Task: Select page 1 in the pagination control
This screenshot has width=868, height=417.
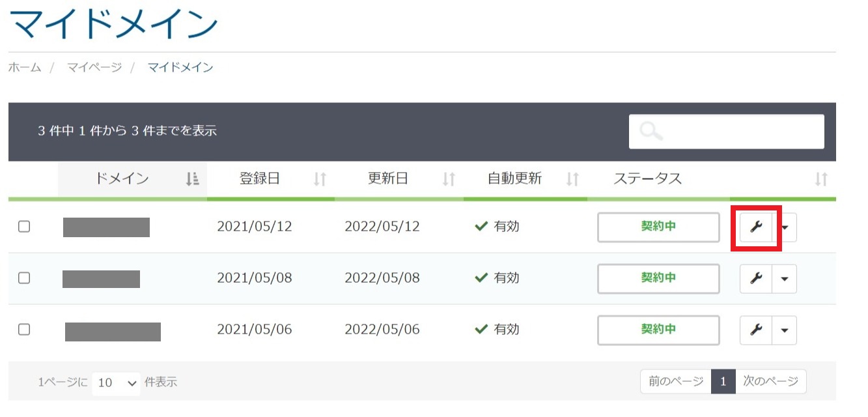Action: click(x=723, y=381)
